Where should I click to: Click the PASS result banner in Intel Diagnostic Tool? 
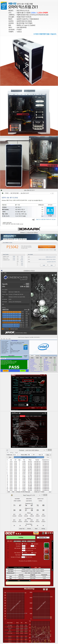[x=14, y=367]
